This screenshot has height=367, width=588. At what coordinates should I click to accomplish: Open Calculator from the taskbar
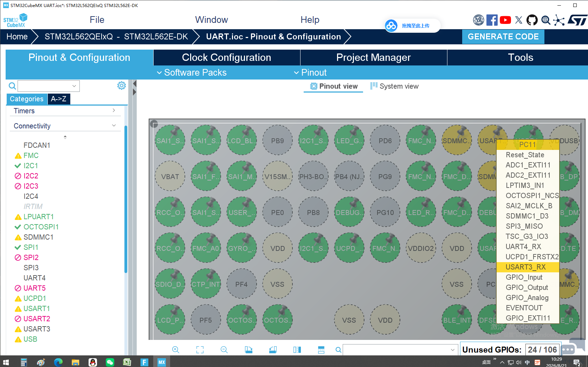(24, 362)
